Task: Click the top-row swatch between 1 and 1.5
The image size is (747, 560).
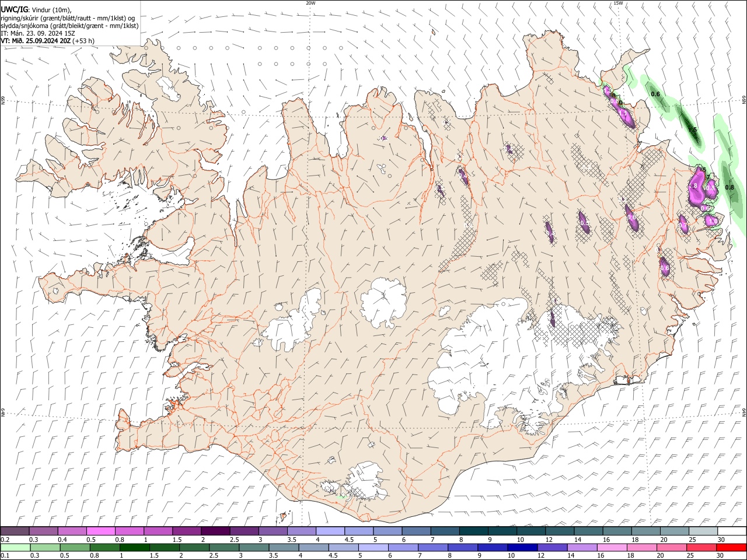Action: point(158,531)
